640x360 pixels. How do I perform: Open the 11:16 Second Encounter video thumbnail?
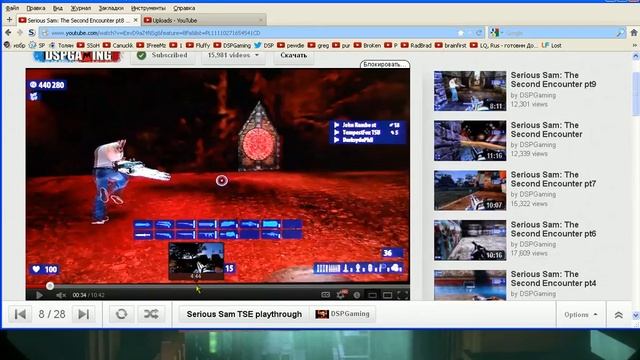(470, 140)
